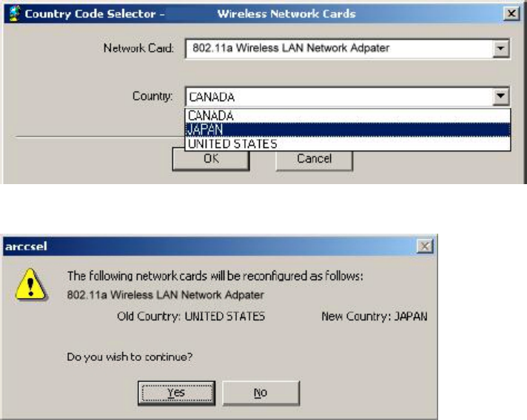Viewport: 527px width, 420px height.
Task: Click the yellow warning icon in arccsel
Action: (x=31, y=285)
